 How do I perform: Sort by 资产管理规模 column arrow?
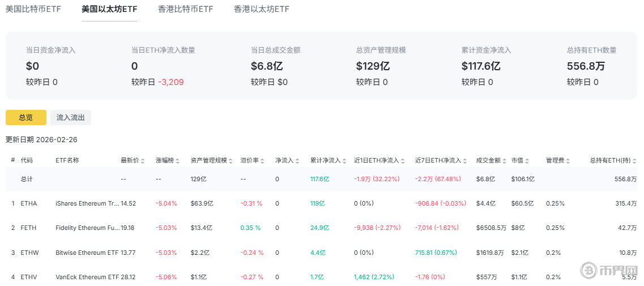231,161
